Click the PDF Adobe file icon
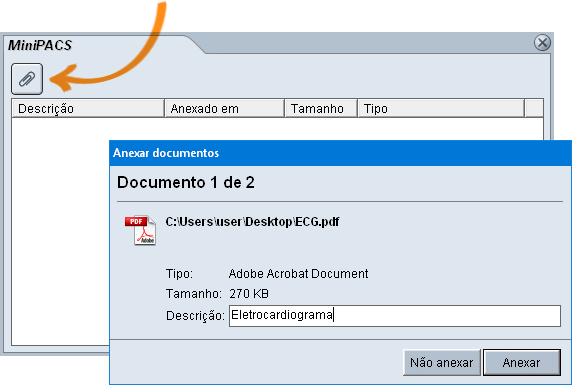Image resolution: width=572 pixels, height=385 pixels. pyautogui.click(x=141, y=230)
